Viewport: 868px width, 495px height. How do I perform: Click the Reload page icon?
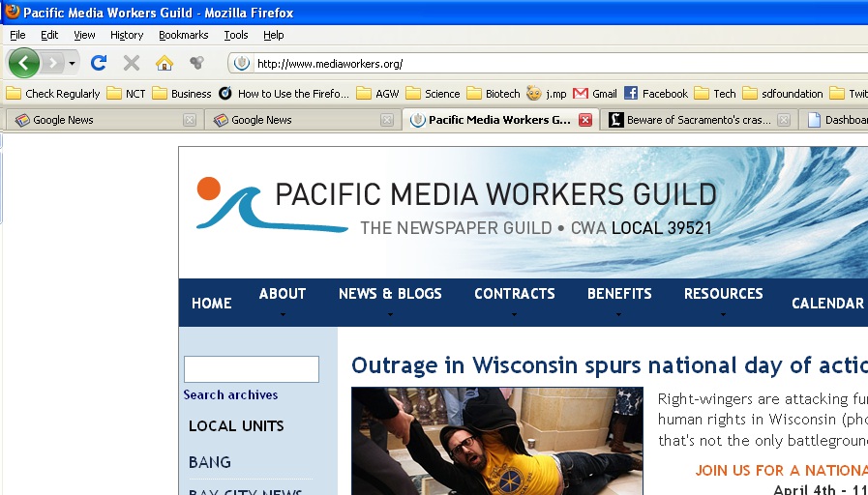click(x=98, y=63)
